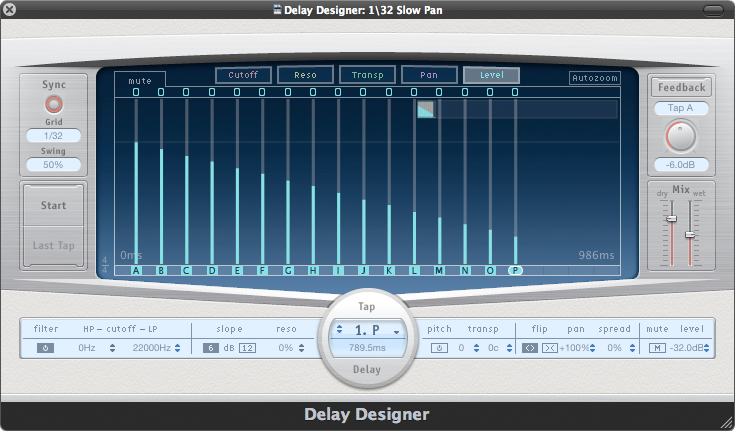The width and height of the screenshot is (735, 431).
Task: Select tap P marker
Action: [515, 271]
